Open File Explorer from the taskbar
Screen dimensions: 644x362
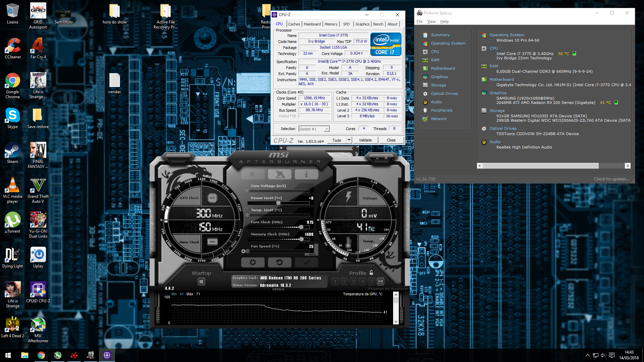(x=25, y=355)
